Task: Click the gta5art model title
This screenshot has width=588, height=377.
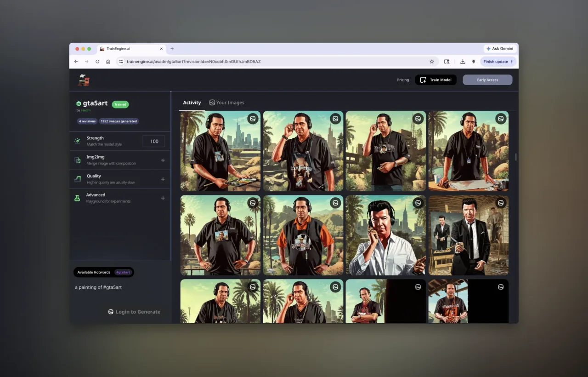Action: point(95,104)
